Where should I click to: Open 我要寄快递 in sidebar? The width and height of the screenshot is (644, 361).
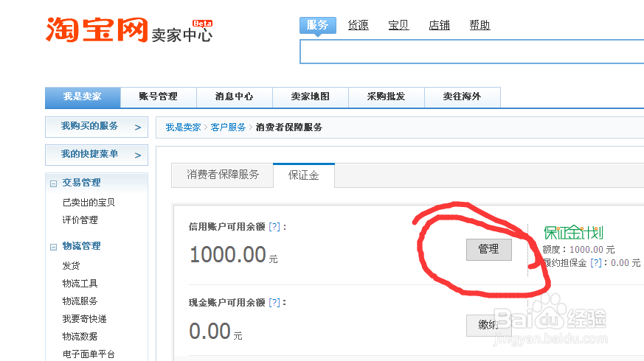(84, 319)
